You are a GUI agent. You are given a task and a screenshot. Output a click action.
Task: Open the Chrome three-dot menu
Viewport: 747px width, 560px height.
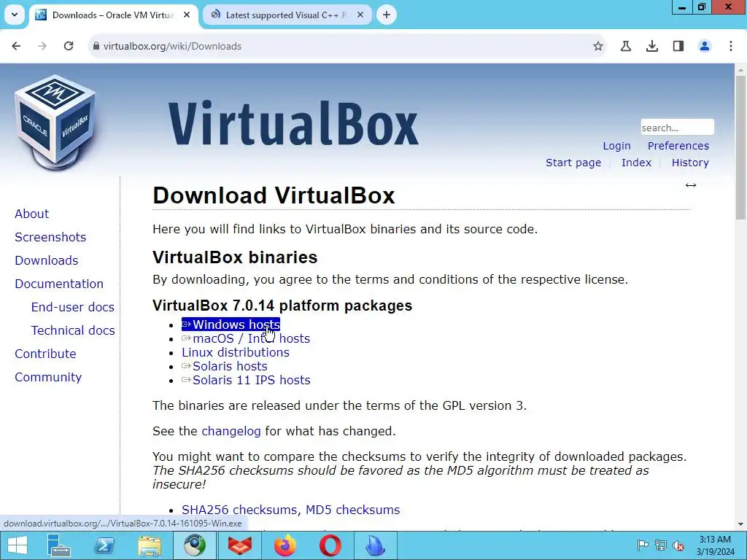pyautogui.click(x=731, y=46)
